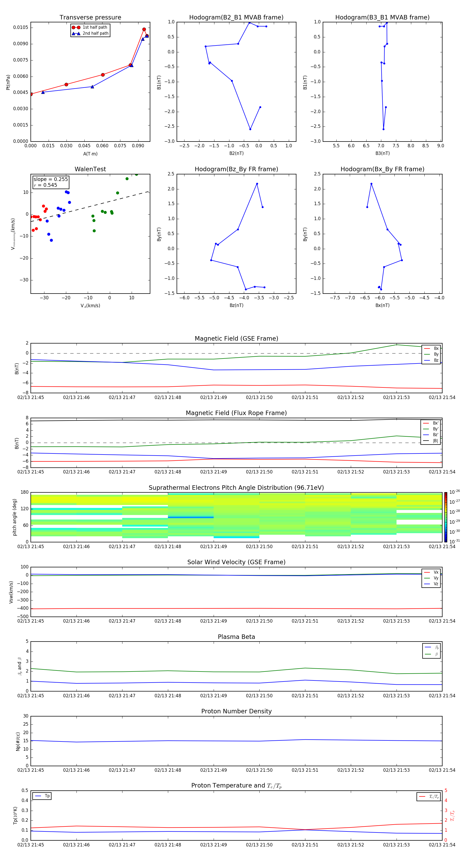Image resolution: width=473 pixels, height=868 pixels.
Task: Select "By" in GSE magnetic field legend
Action: 431,355
